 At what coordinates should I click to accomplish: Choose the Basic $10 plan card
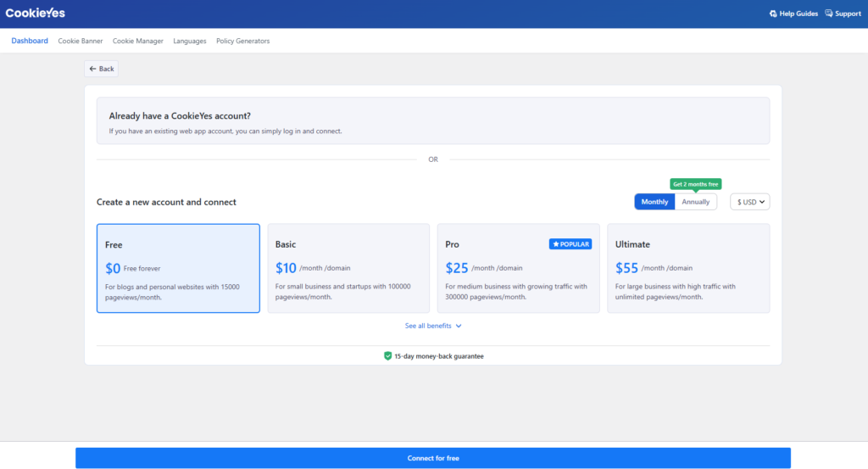(348, 269)
